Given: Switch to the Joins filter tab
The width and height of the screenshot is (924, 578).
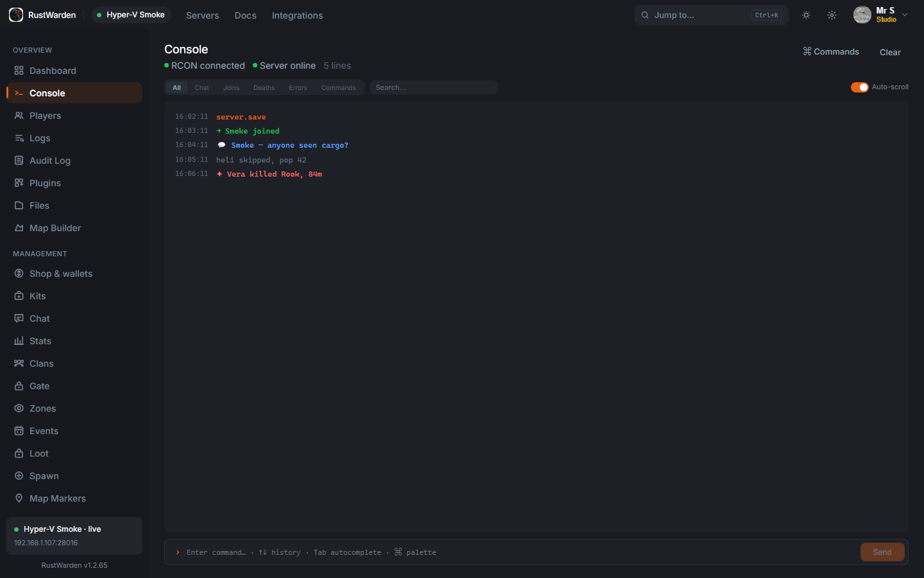Looking at the screenshot, I should (231, 87).
